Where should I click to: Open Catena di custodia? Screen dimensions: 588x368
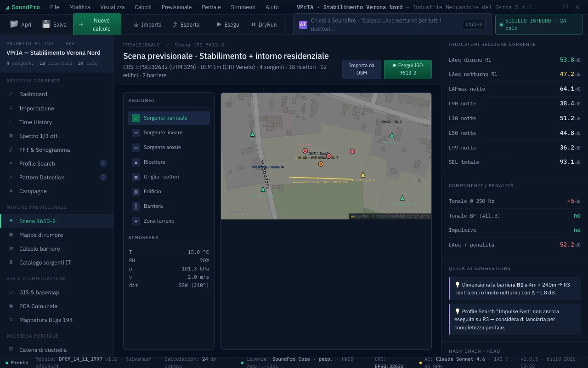click(57, 350)
